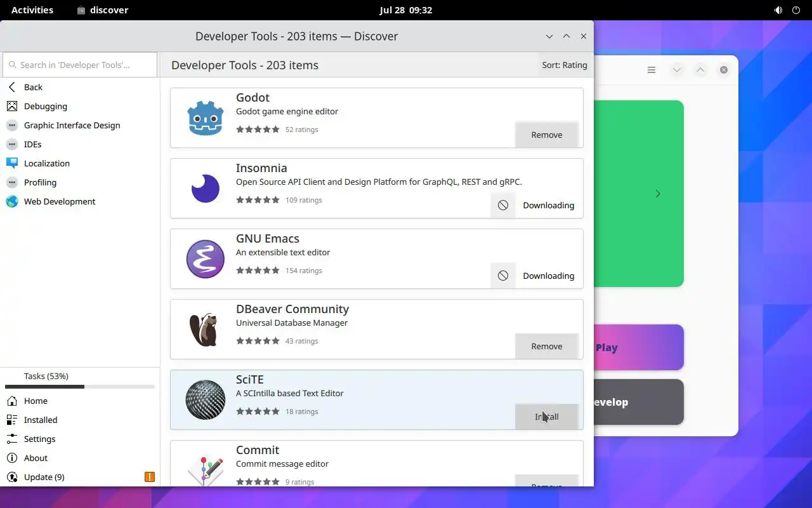Screen dimensions: 812x508
Task: Open About page
Action: tap(80, 458)
